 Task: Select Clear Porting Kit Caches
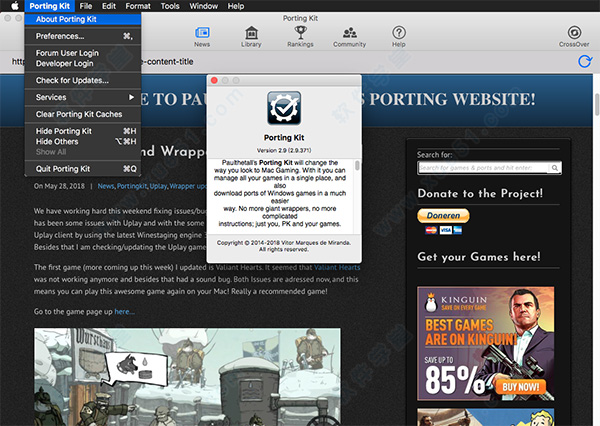pos(83,114)
